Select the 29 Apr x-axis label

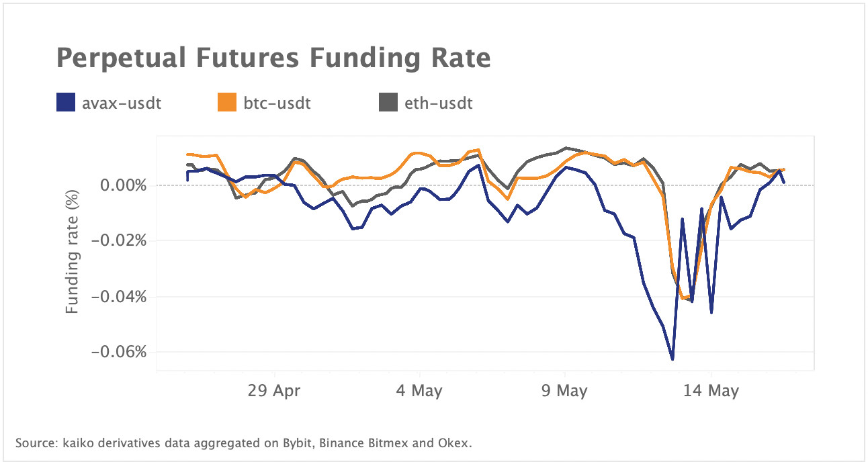pyautogui.click(x=274, y=391)
